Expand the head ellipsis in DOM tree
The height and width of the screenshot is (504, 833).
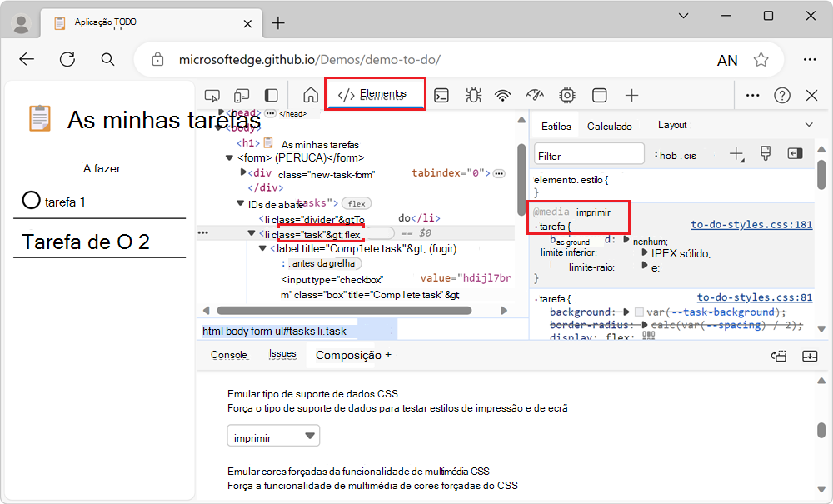[270, 113]
